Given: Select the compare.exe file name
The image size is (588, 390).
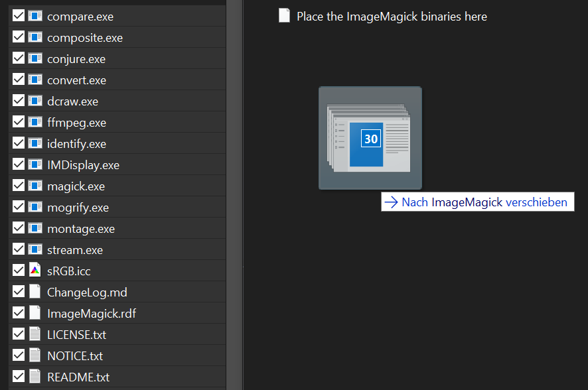Looking at the screenshot, I should pyautogui.click(x=80, y=17).
